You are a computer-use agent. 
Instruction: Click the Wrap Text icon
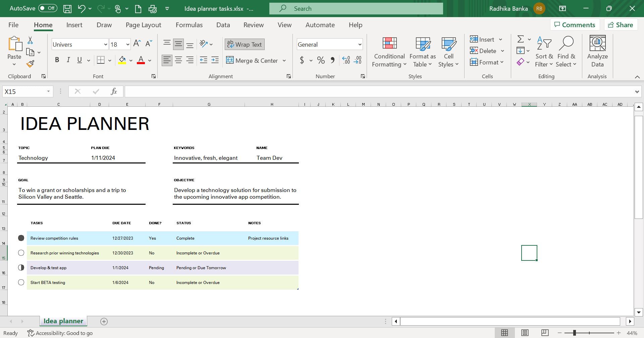[244, 44]
